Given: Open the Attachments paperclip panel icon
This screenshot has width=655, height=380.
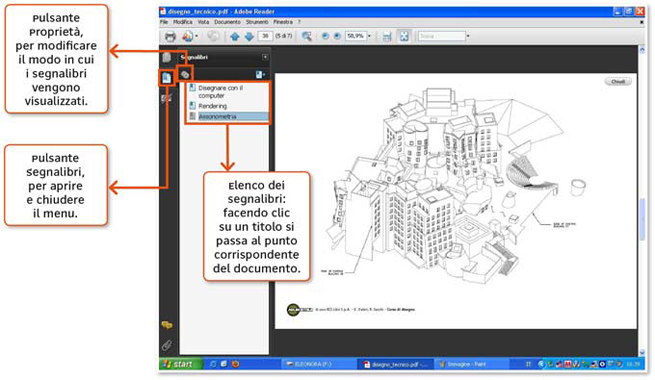Looking at the screenshot, I should pyautogui.click(x=167, y=345).
